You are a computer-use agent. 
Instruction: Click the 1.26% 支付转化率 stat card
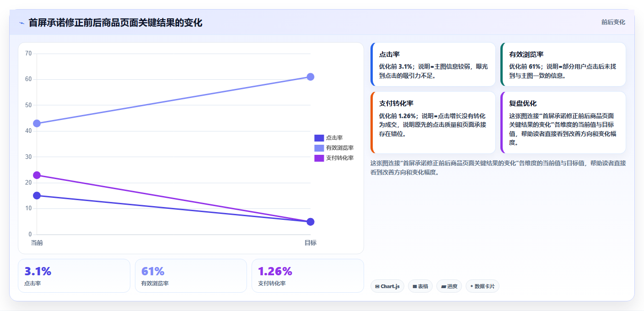point(307,276)
